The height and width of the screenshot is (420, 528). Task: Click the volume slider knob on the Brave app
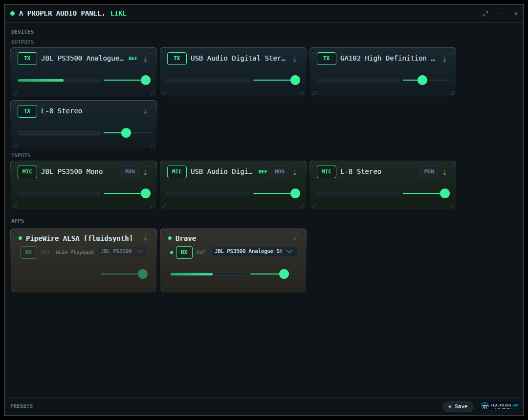(x=284, y=274)
